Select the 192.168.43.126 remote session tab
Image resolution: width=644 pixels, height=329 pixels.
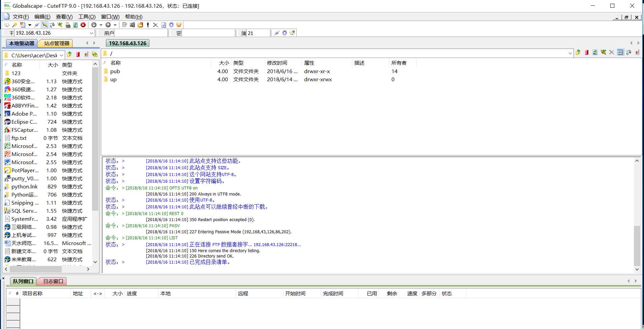point(127,43)
